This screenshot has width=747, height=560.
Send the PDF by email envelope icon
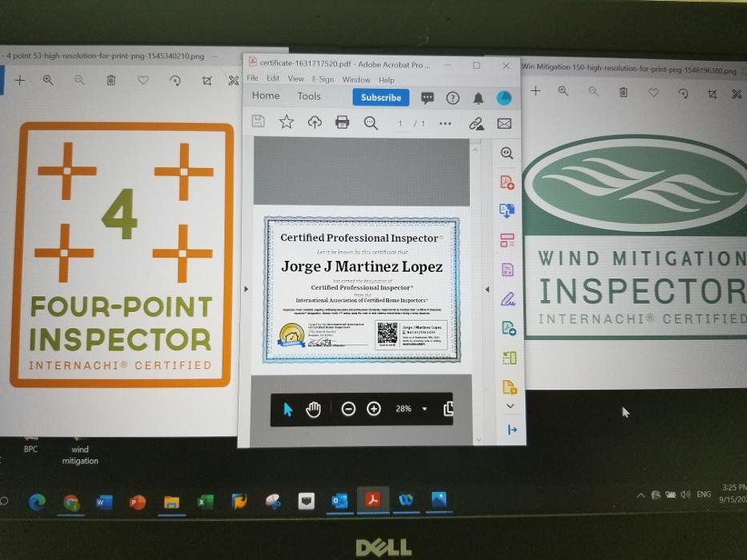(504, 123)
